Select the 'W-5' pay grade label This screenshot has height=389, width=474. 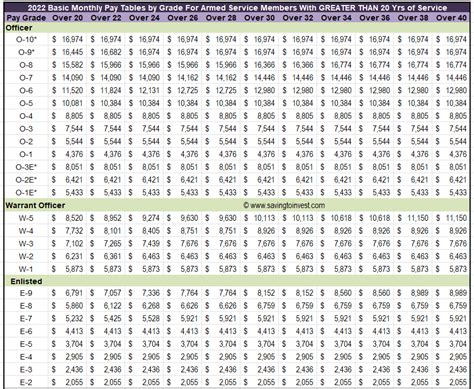(26, 218)
